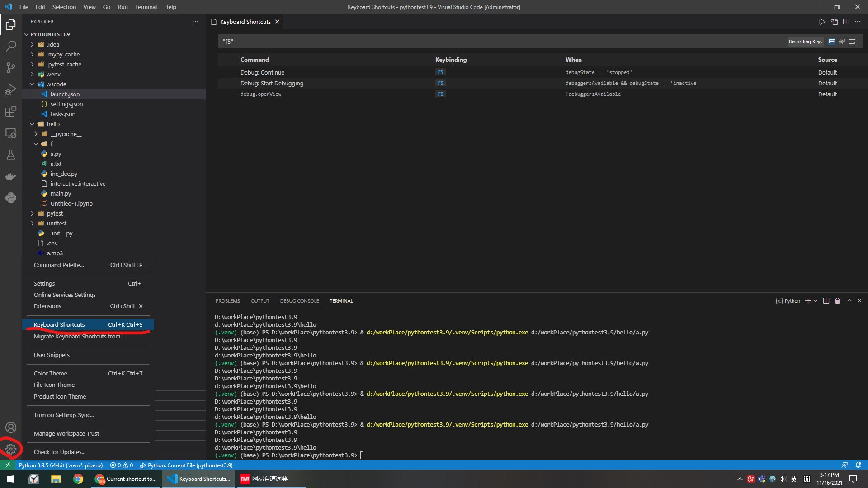Open the terminal launch profile dropdown
The height and width of the screenshot is (488, 868).
point(816,301)
